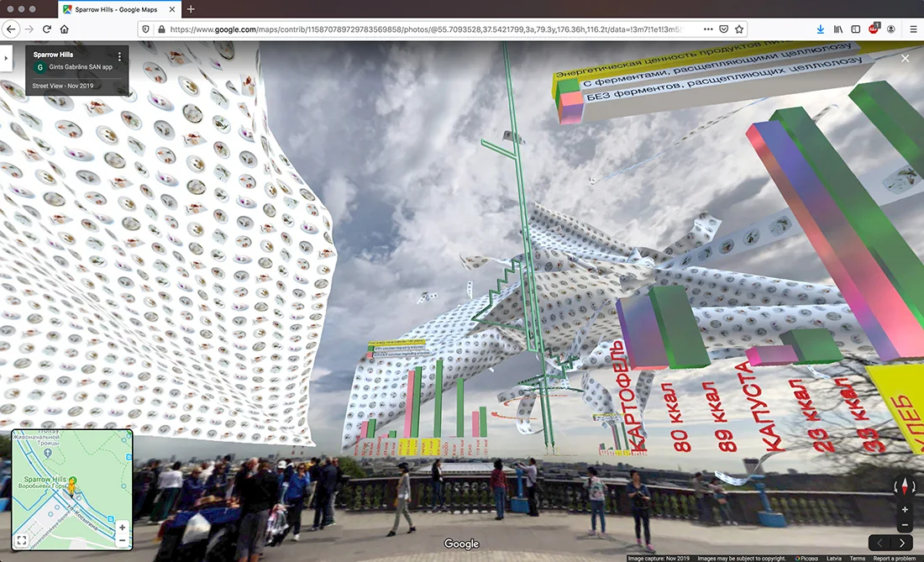Save page to Pocket
This screenshot has width=924, height=562.
(x=723, y=29)
